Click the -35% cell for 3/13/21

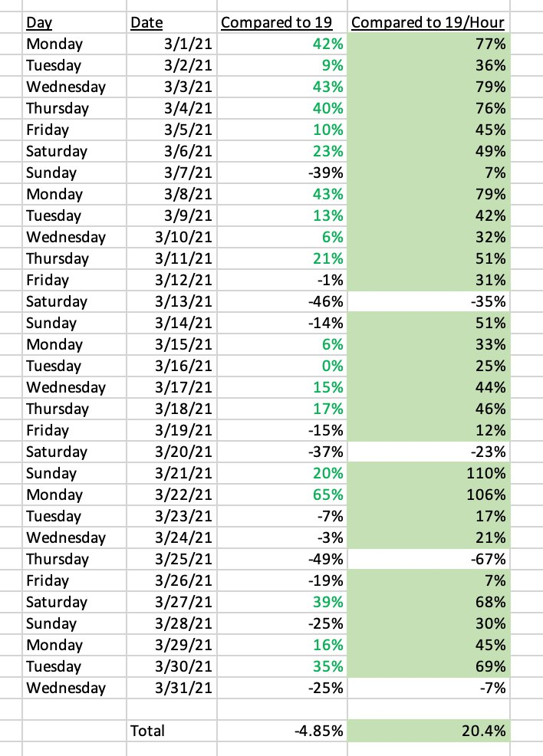click(x=428, y=301)
